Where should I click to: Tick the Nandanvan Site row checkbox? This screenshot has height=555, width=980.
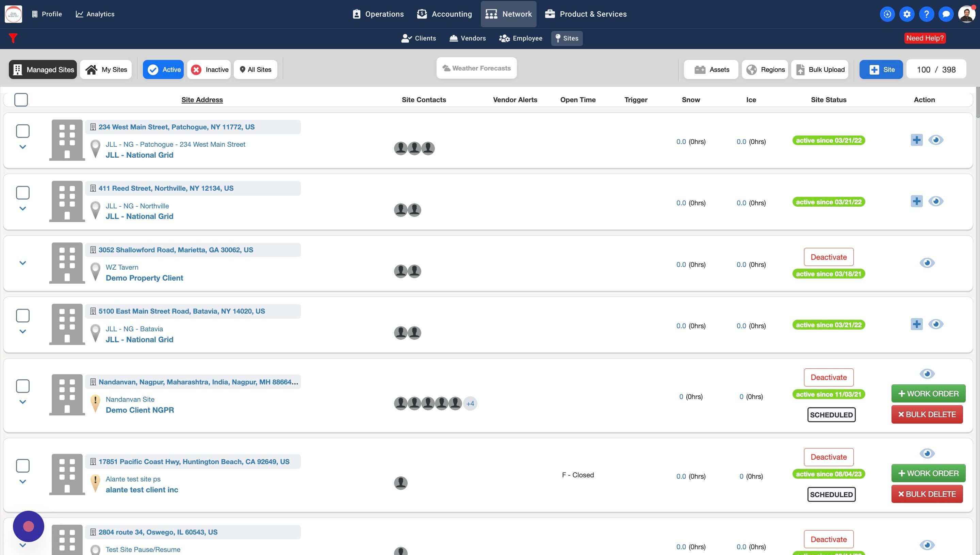[23, 386]
